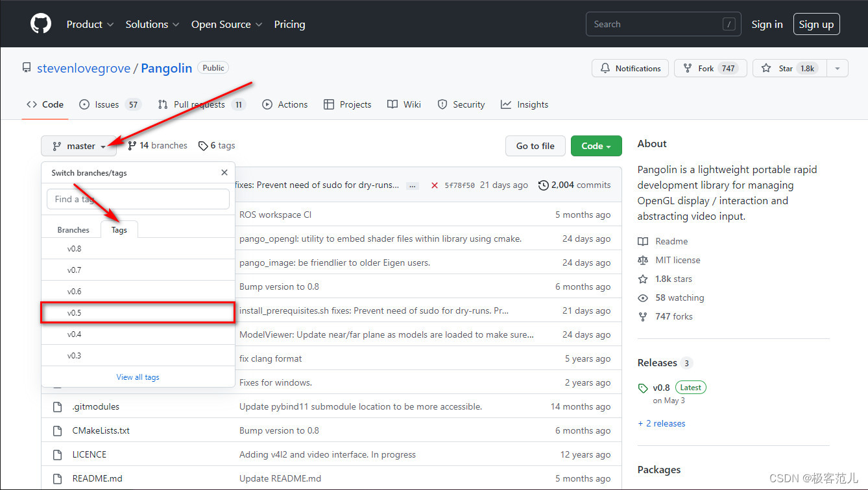
Task: Expand the star lists dropdown arrow
Action: pyautogui.click(x=837, y=68)
